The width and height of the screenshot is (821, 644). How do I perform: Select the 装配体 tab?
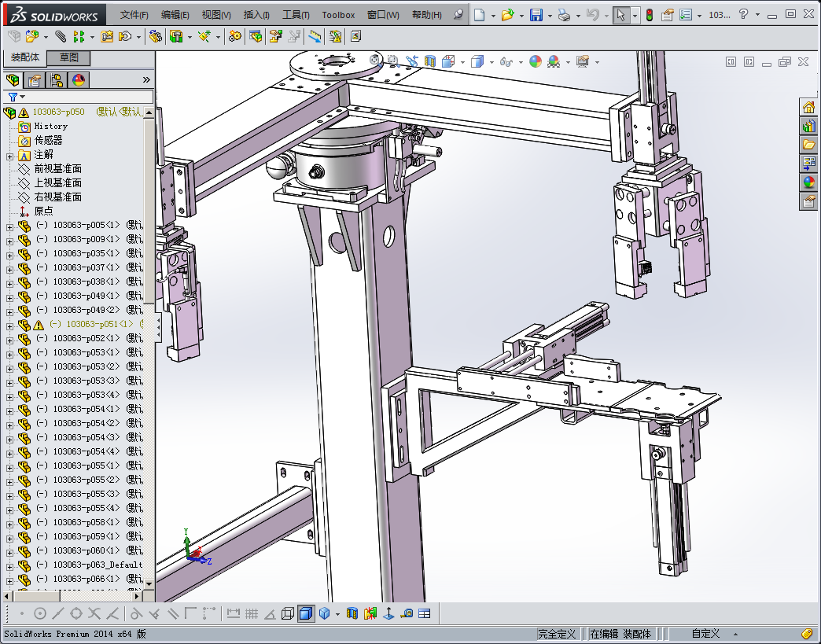click(24, 57)
